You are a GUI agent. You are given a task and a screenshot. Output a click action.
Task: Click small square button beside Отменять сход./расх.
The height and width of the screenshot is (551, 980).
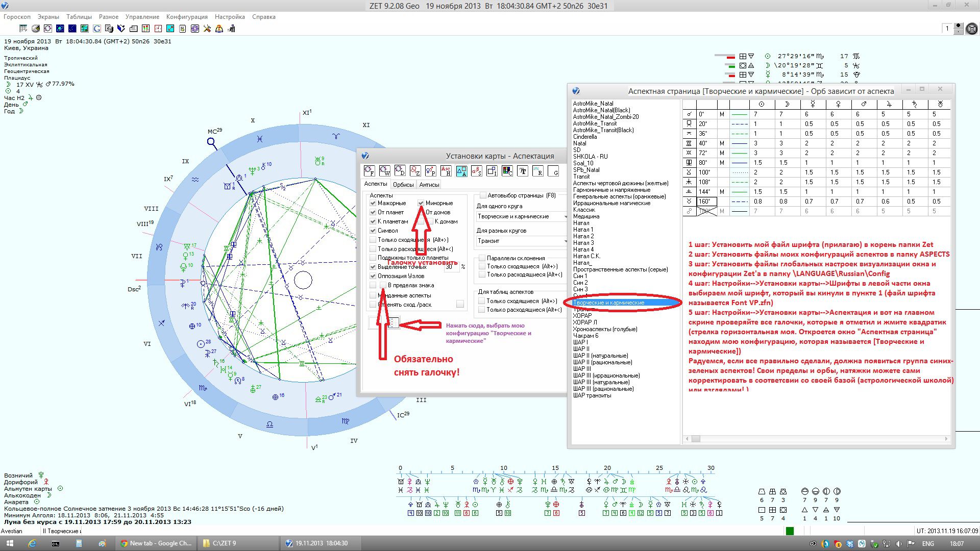point(460,305)
